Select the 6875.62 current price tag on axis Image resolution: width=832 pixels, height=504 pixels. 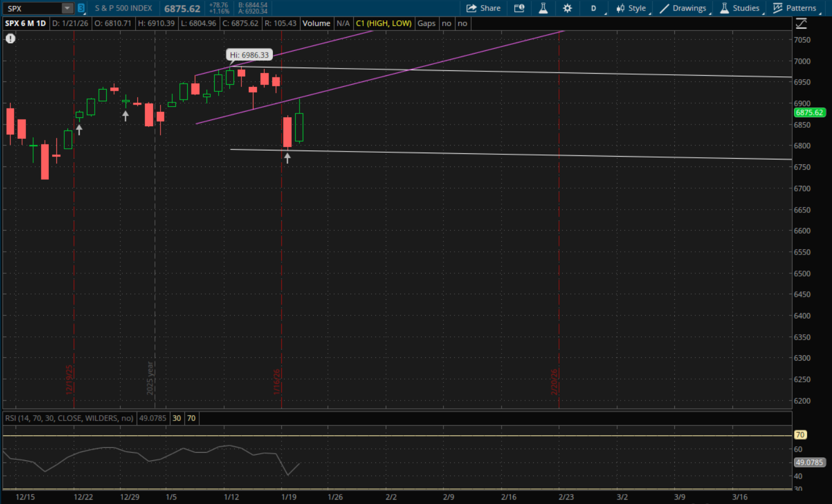point(809,112)
